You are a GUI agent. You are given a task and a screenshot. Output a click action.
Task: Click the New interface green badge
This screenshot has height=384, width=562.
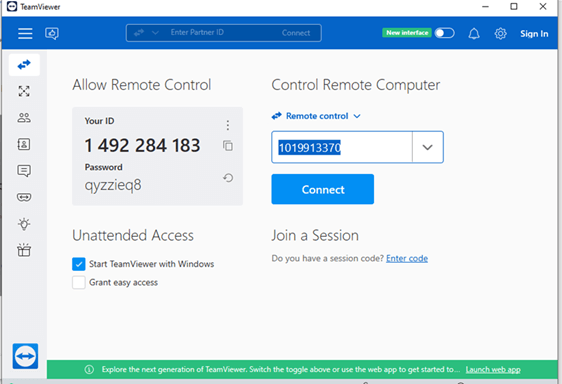pos(407,33)
